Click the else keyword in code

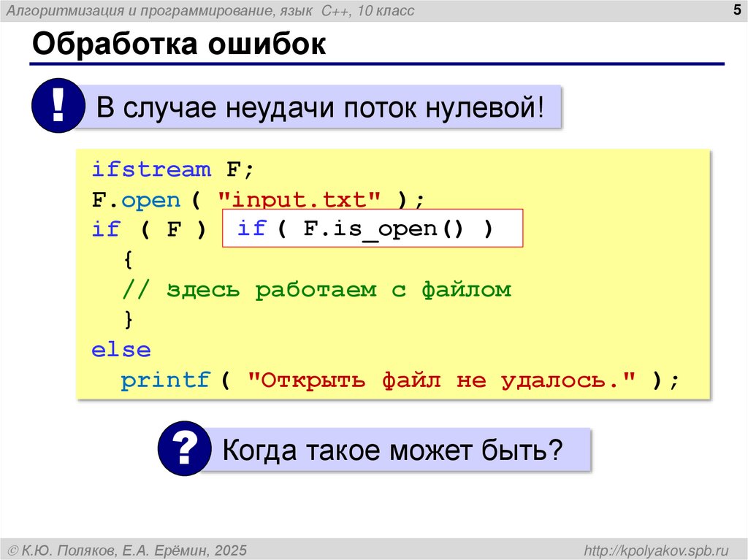pos(121,349)
